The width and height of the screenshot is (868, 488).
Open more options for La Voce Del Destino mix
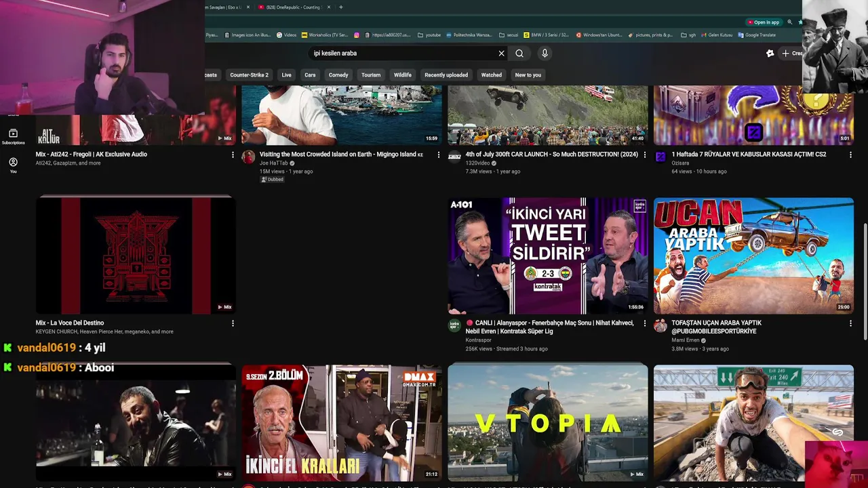pyautogui.click(x=233, y=324)
